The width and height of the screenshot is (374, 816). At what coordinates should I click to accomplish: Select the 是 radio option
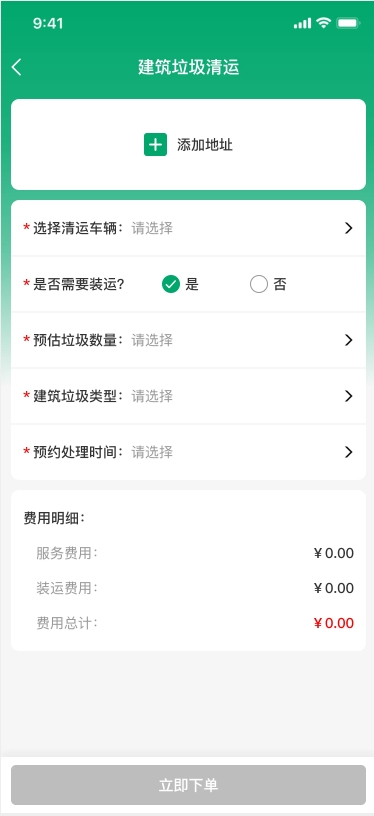tap(171, 285)
